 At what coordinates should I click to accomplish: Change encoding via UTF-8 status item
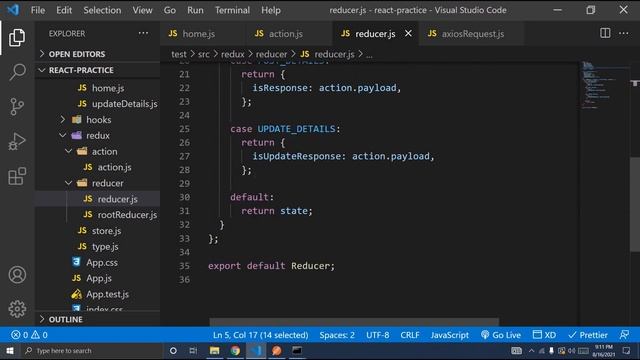click(x=377, y=335)
